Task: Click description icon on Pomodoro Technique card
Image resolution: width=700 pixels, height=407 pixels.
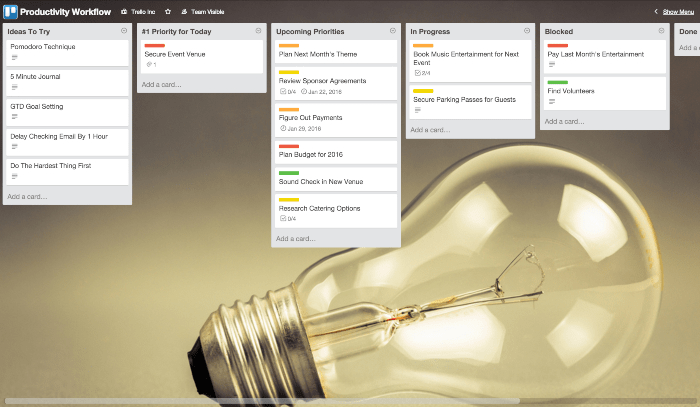Action: (x=14, y=57)
